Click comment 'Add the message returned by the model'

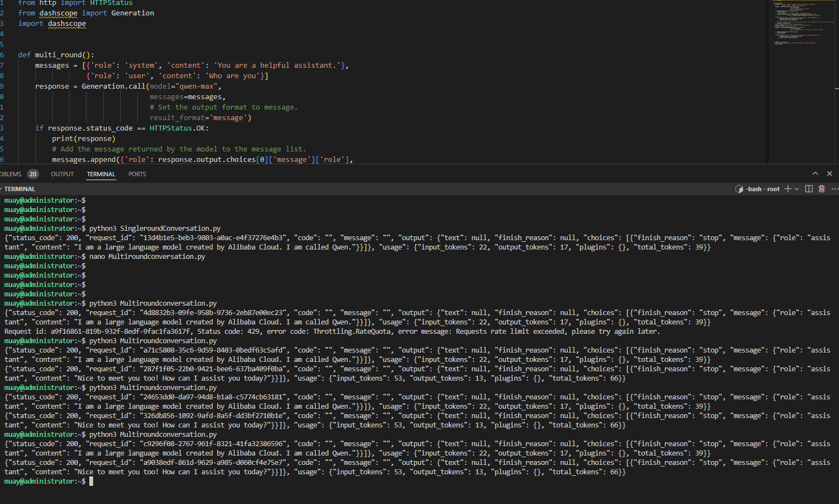[x=179, y=149]
